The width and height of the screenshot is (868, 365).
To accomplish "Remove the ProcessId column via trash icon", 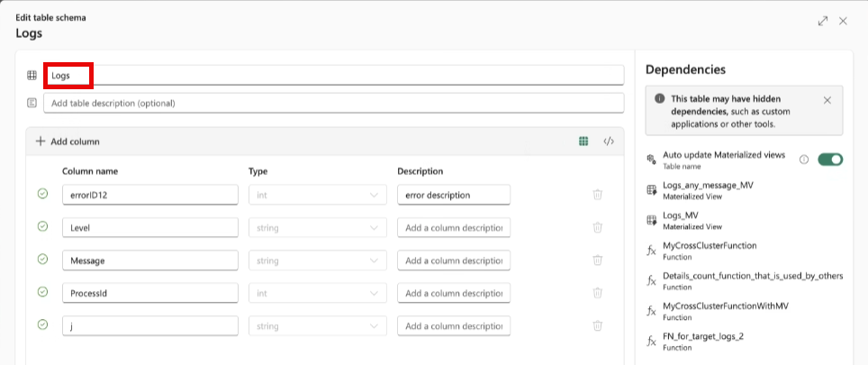I will [597, 293].
